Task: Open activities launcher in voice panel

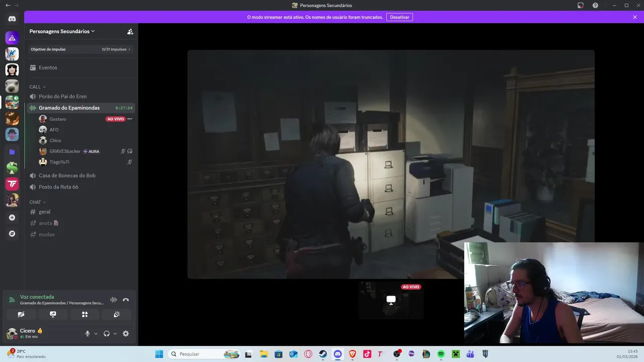Action: pyautogui.click(x=85, y=314)
